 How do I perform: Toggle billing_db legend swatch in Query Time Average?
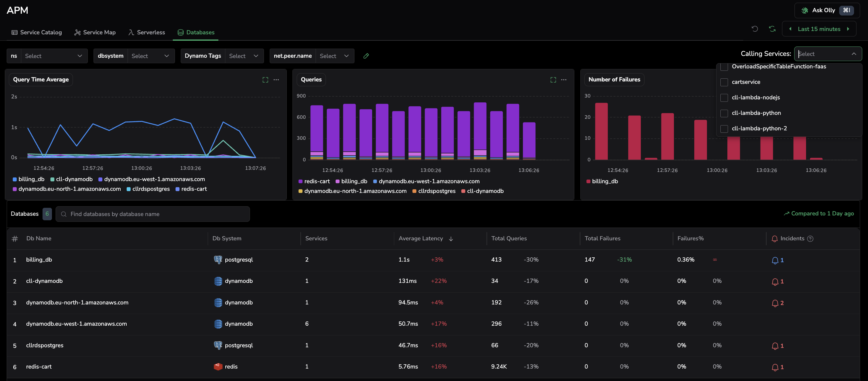pyautogui.click(x=15, y=179)
